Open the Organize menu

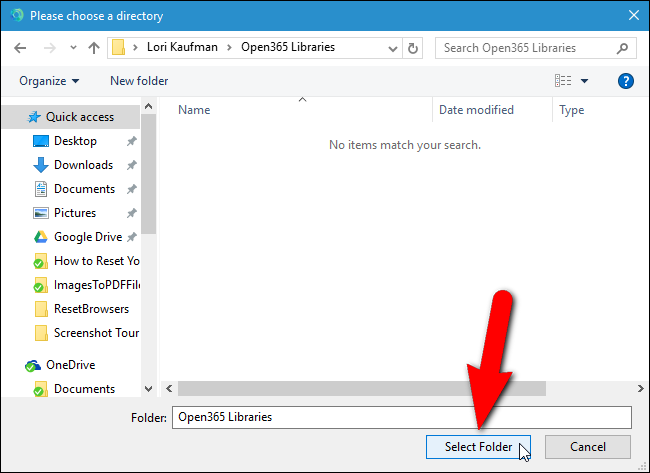point(49,81)
